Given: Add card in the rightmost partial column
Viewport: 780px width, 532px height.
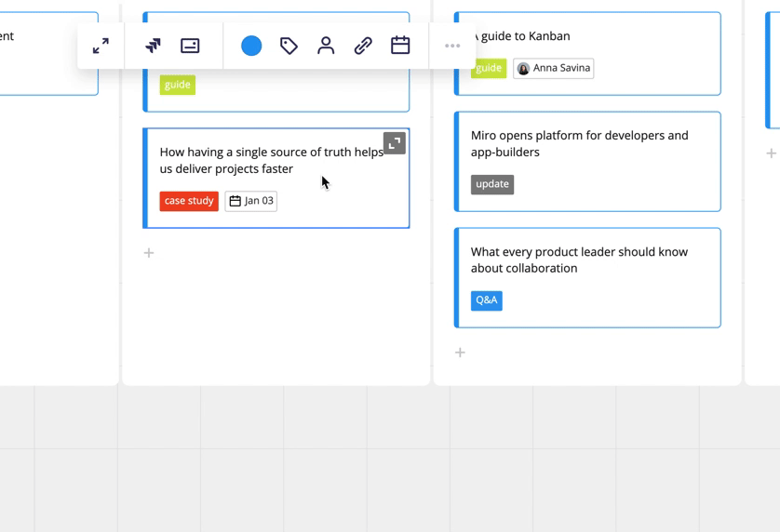Looking at the screenshot, I should [x=771, y=153].
